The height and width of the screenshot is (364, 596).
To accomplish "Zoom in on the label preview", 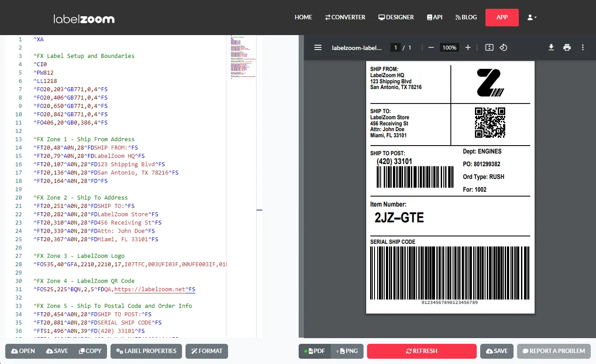I will (468, 47).
